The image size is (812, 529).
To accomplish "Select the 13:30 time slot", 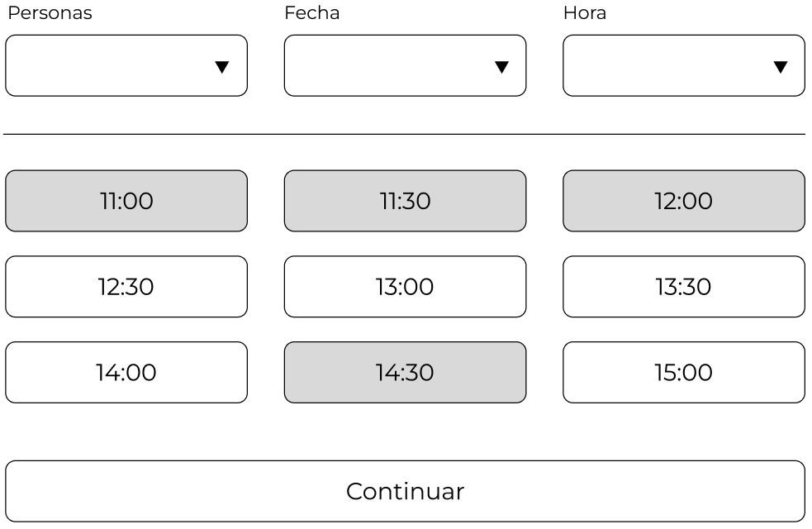I will click(684, 287).
